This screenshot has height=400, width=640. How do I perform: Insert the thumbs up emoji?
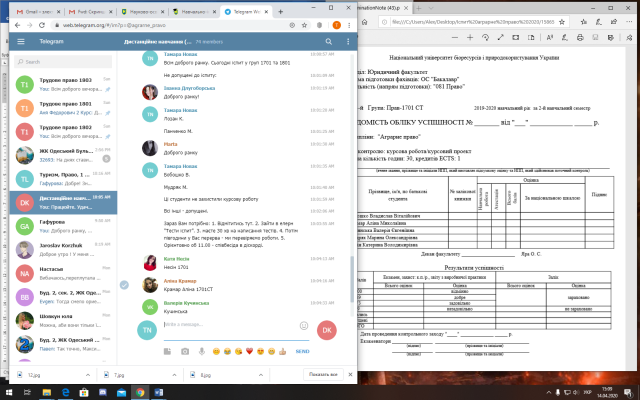coord(282,351)
